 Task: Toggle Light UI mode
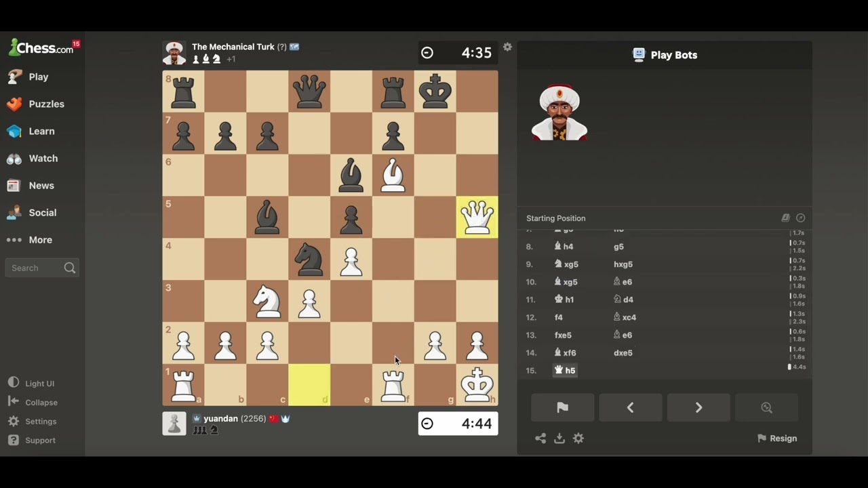tap(31, 384)
